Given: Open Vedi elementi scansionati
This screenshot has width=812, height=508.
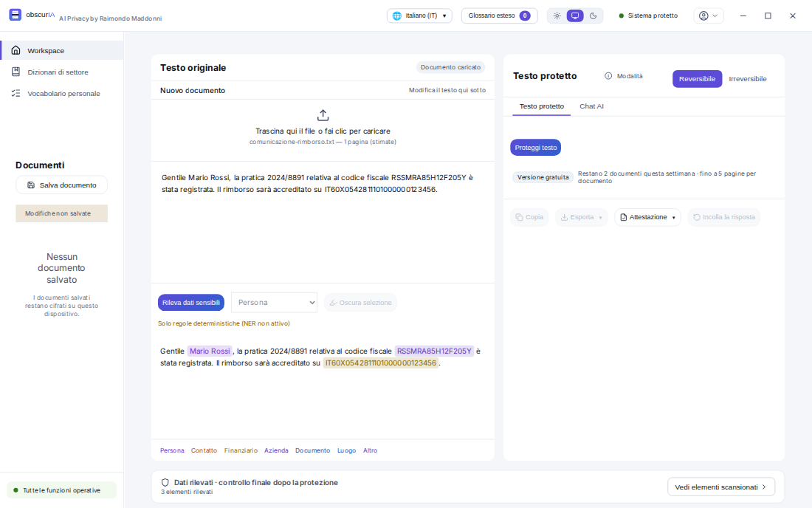Looking at the screenshot, I should pos(721,487).
